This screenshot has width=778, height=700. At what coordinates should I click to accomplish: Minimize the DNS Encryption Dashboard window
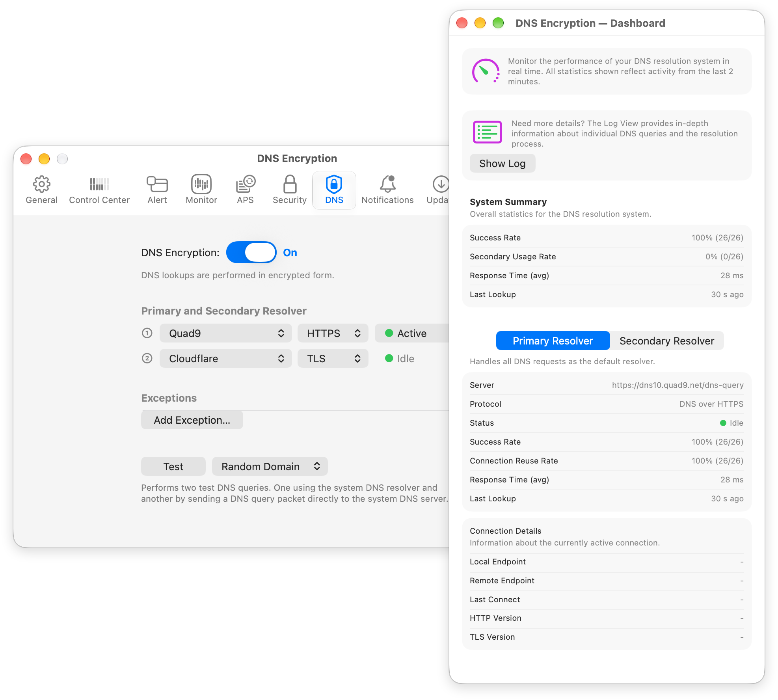[x=480, y=23]
